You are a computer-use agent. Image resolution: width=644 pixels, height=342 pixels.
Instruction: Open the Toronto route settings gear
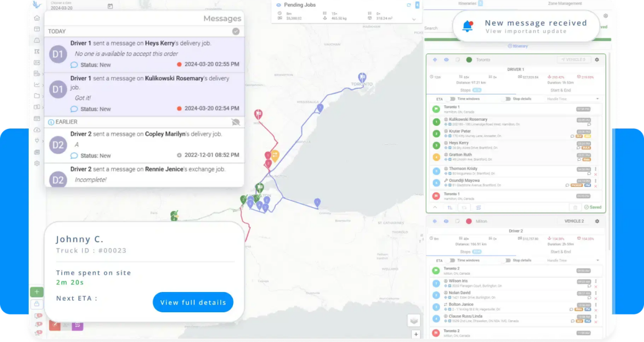click(597, 60)
